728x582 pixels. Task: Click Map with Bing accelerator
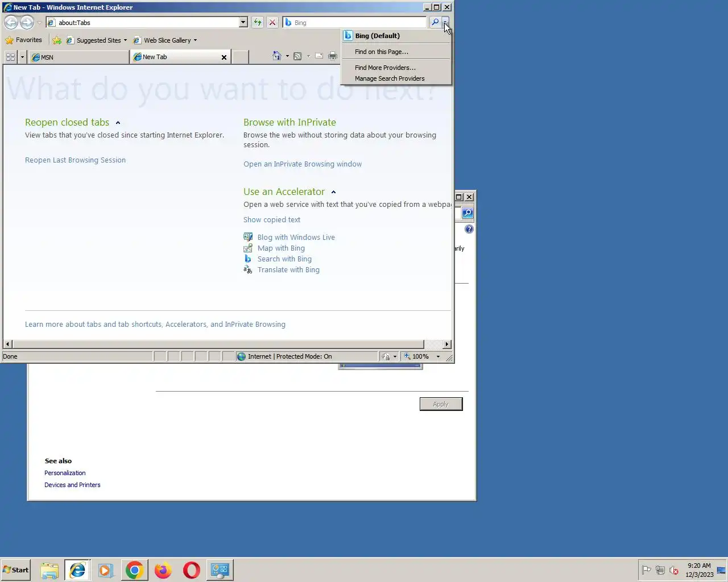click(281, 248)
